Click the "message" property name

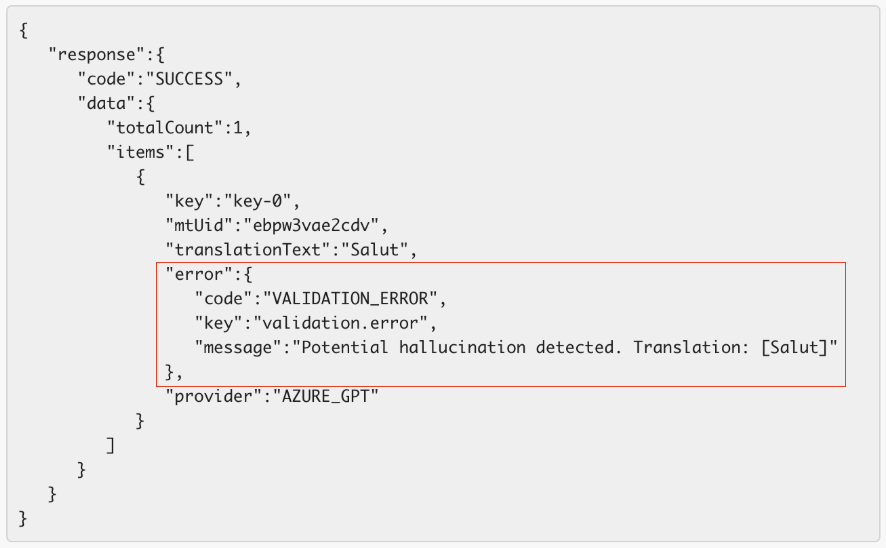click(237, 346)
